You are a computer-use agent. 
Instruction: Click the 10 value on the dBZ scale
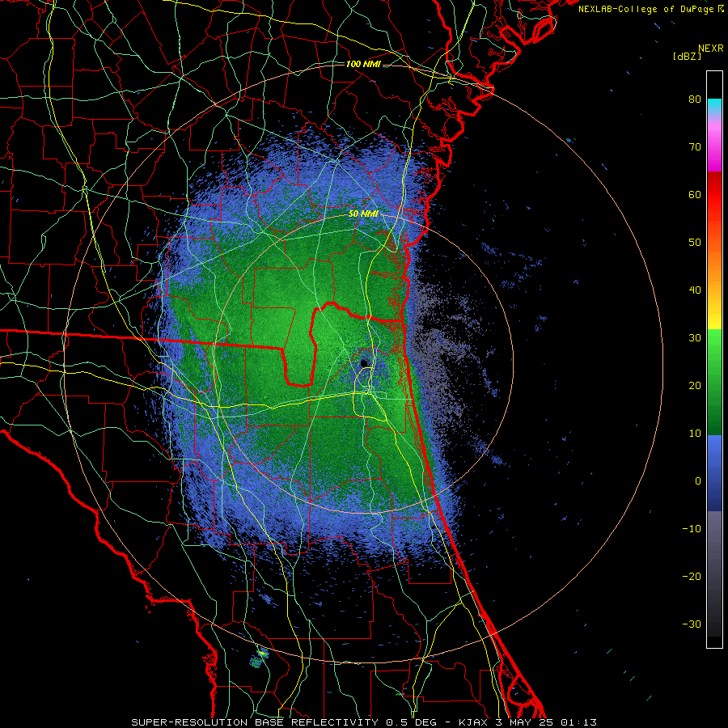pyautogui.click(x=695, y=434)
